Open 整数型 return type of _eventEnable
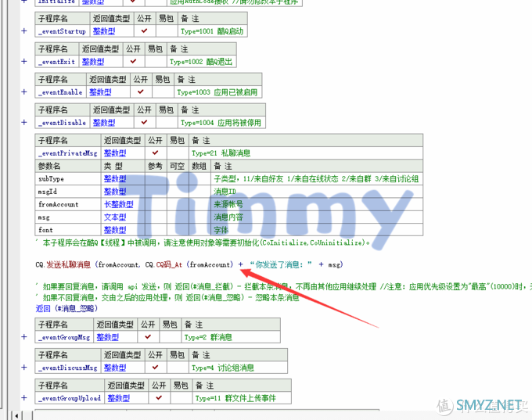The width and height of the screenshot is (532, 420). (100, 92)
